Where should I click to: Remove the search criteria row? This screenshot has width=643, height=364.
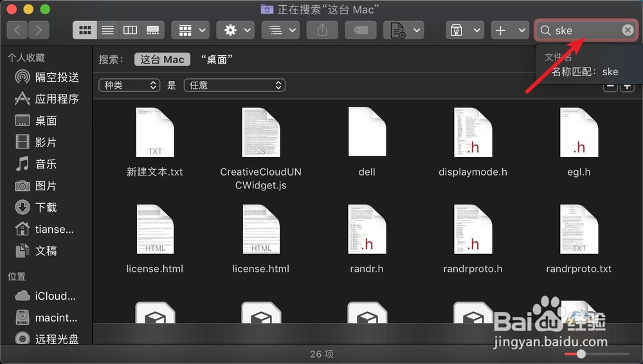point(610,86)
